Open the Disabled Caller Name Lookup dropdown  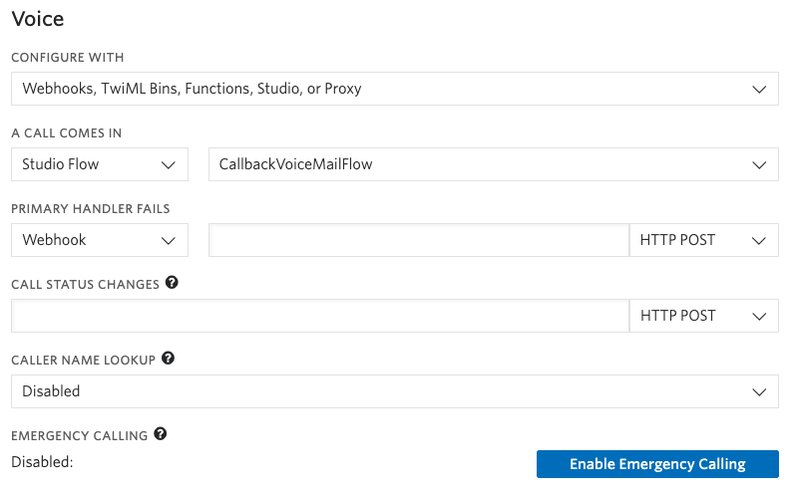[x=395, y=391]
